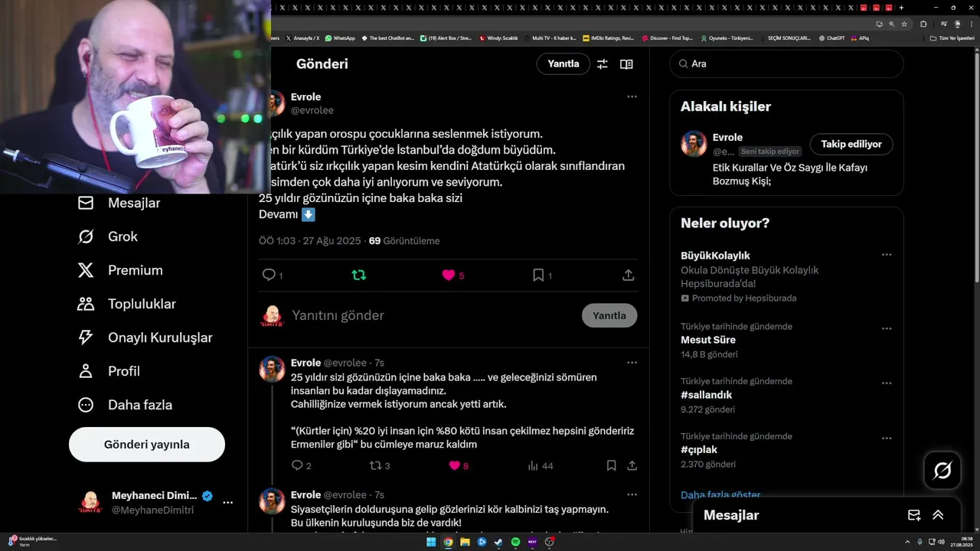Image resolution: width=980 pixels, height=551 pixels.
Task: Open the Mesut Süre trending topic
Action: pos(708,340)
